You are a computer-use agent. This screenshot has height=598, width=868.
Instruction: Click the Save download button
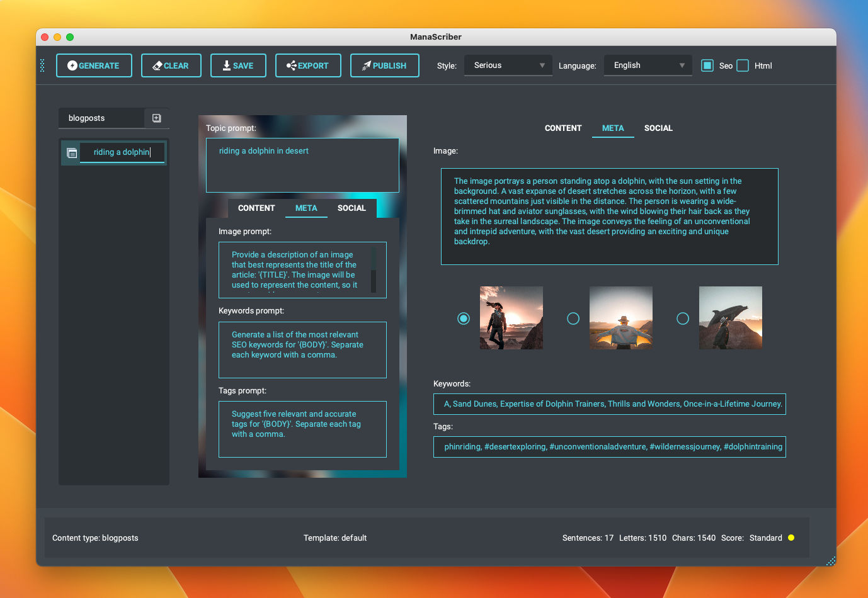pyautogui.click(x=237, y=65)
